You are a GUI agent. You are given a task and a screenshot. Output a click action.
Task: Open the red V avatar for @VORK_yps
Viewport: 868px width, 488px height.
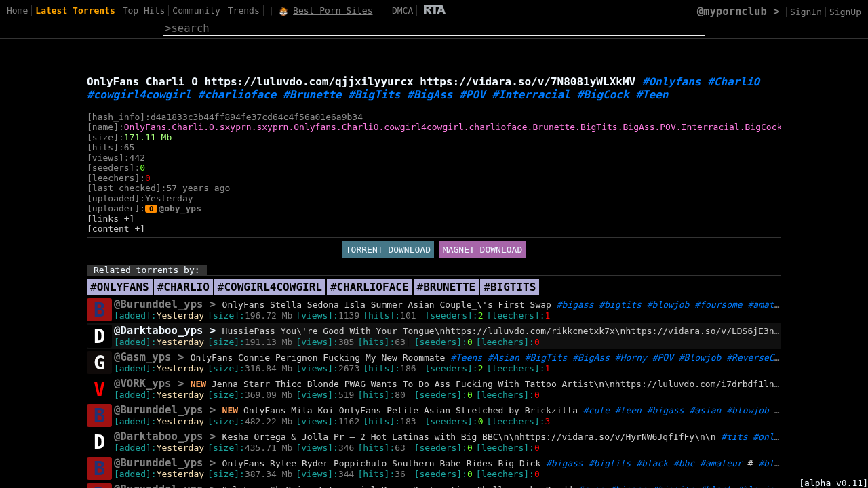[99, 389]
